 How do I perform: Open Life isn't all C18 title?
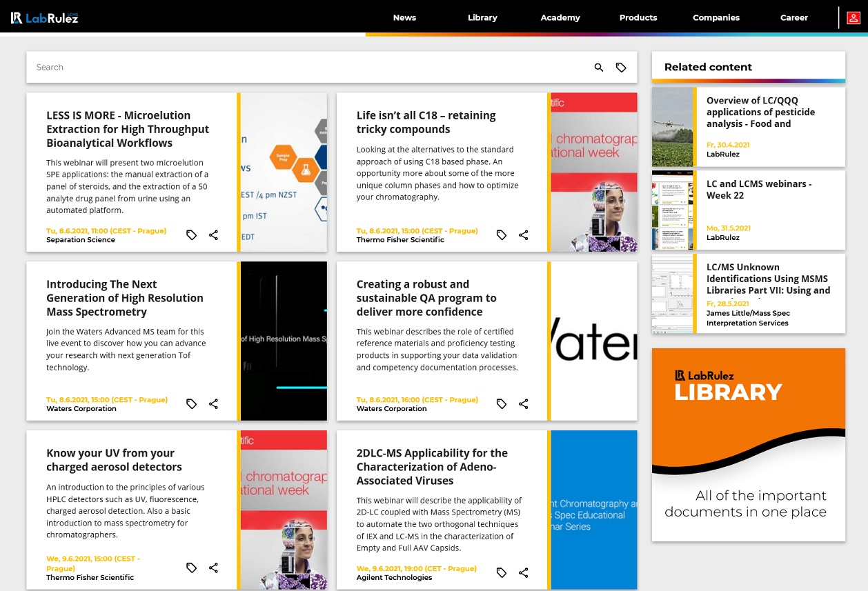pyautogui.click(x=426, y=122)
